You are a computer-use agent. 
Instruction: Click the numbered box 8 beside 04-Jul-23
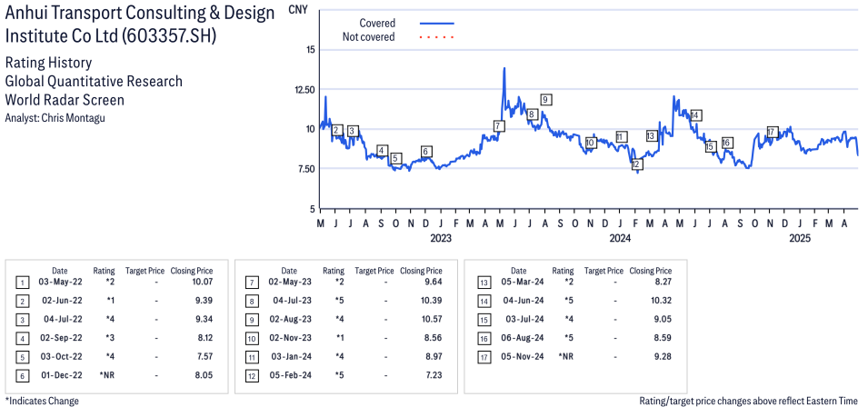point(251,301)
